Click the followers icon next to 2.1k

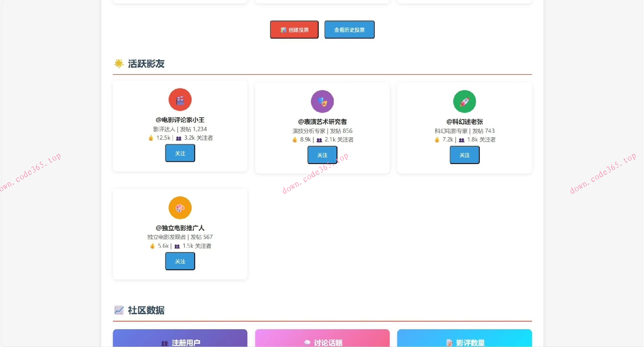click(x=319, y=140)
